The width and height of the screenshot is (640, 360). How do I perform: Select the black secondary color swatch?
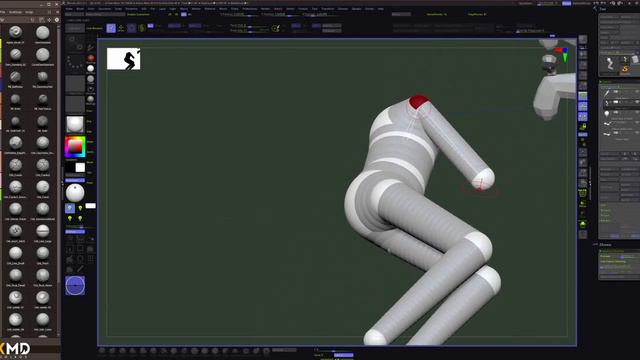(x=70, y=167)
